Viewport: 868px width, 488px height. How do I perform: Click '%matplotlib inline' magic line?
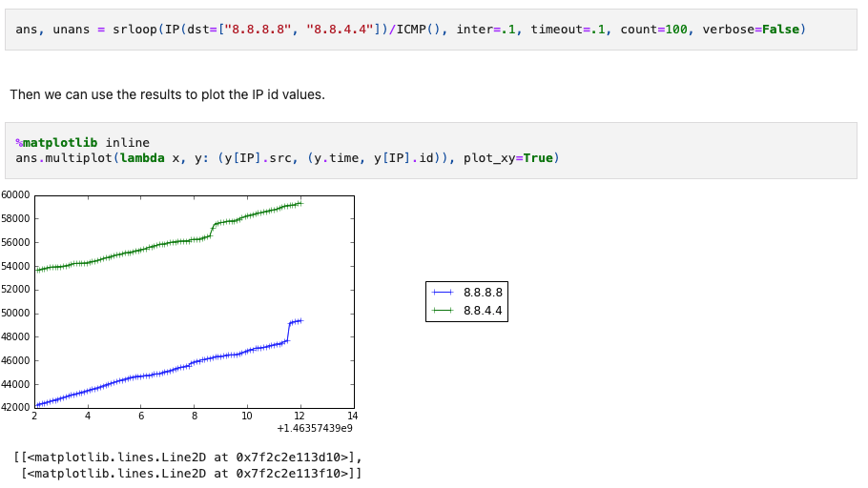click(x=82, y=143)
